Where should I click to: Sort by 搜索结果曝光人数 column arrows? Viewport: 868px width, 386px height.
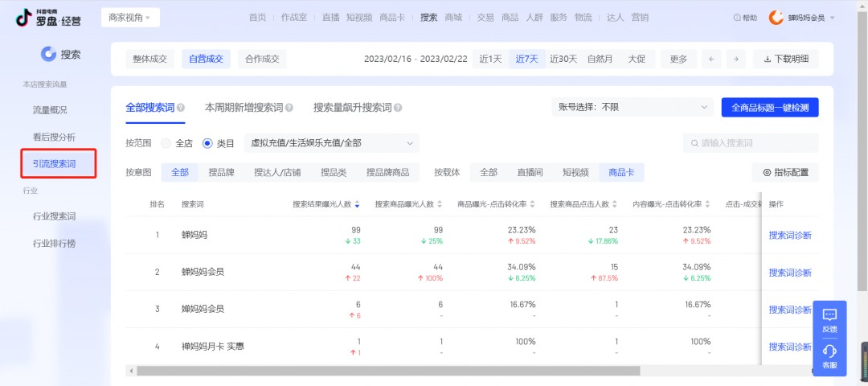tap(357, 204)
